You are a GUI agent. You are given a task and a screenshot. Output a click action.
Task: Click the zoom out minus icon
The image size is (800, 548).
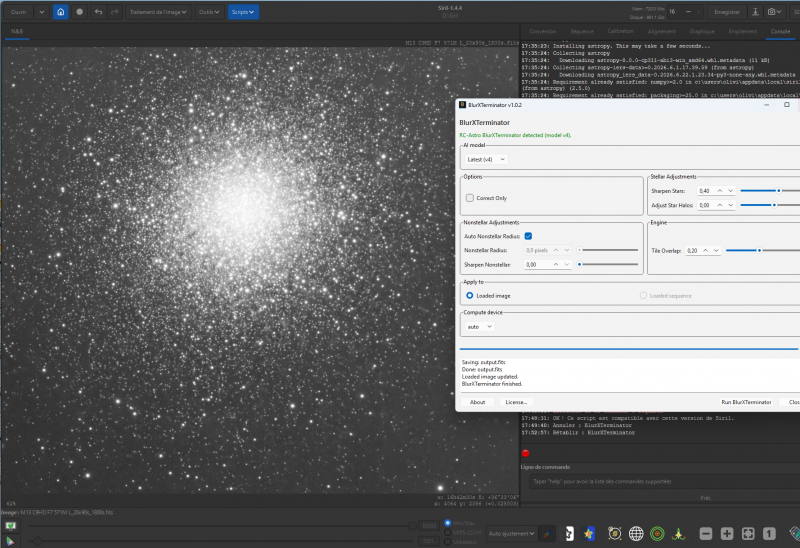click(706, 534)
